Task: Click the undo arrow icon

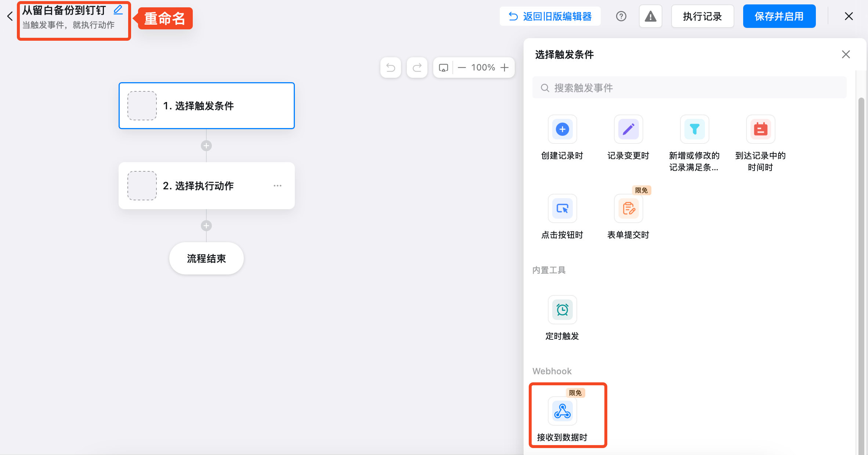Action: click(x=390, y=68)
